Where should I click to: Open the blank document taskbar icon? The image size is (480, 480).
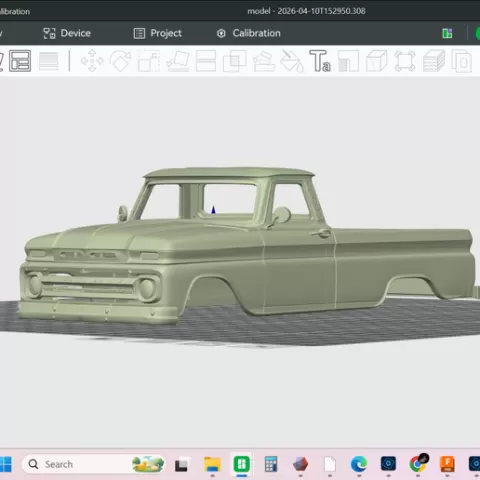tap(330, 464)
